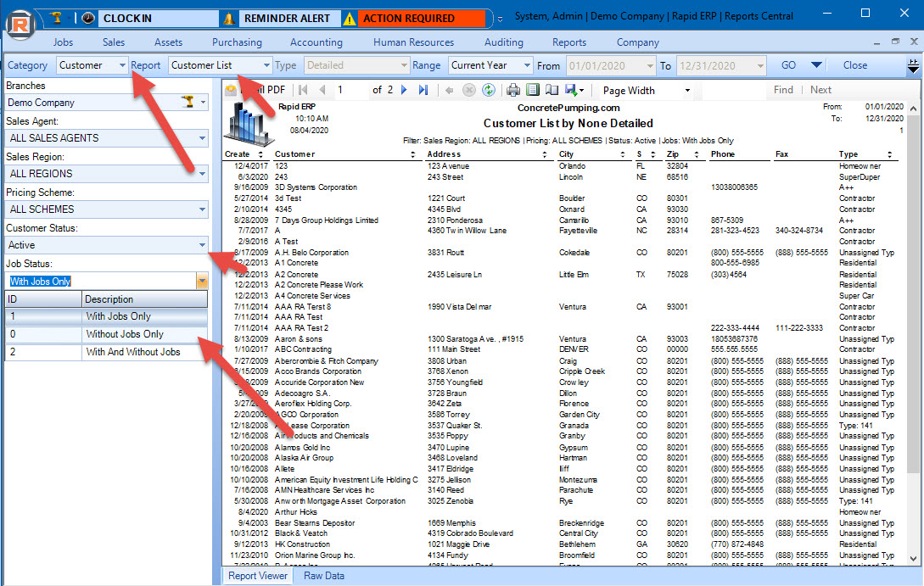Open the Jobs menu
924x586 pixels.
click(x=63, y=42)
